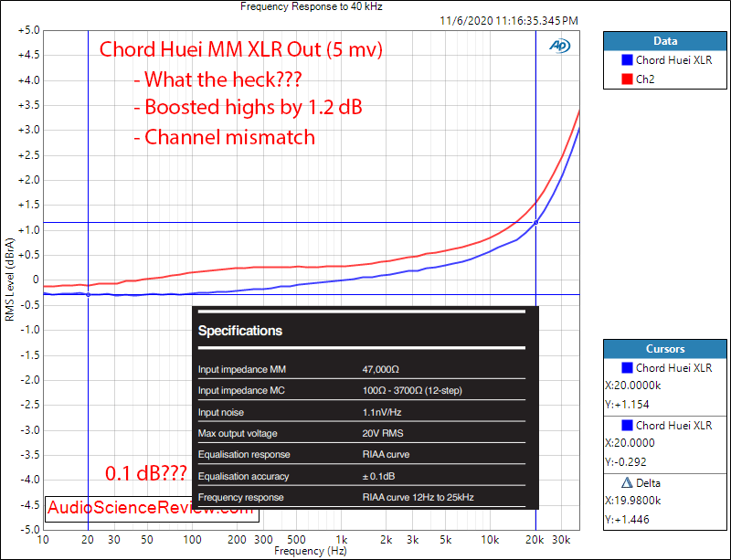
Task: Click the RMS Level (dBrA) axis label
Action: pyautogui.click(x=9, y=280)
